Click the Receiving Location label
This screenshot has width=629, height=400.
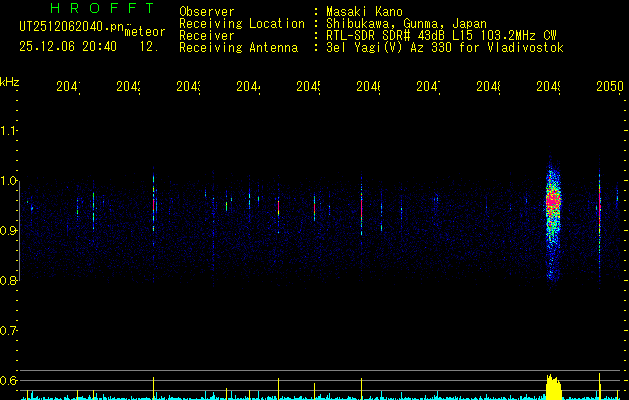(x=242, y=24)
